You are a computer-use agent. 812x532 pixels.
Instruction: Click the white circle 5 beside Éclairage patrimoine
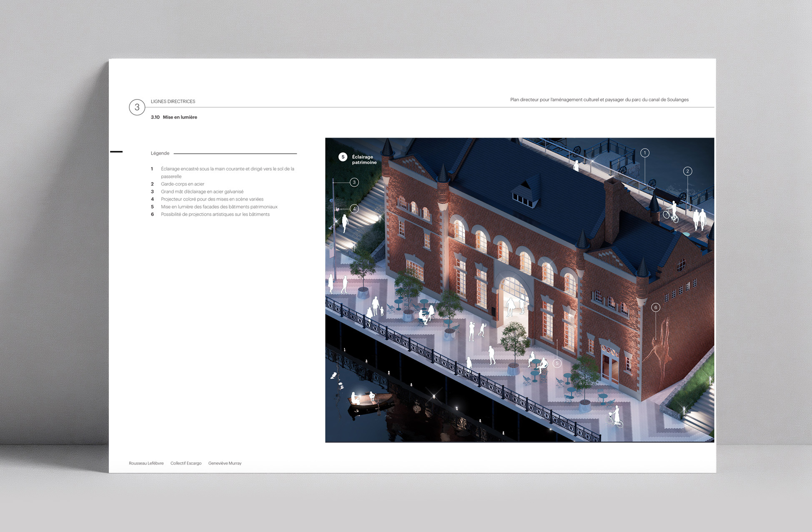click(343, 157)
